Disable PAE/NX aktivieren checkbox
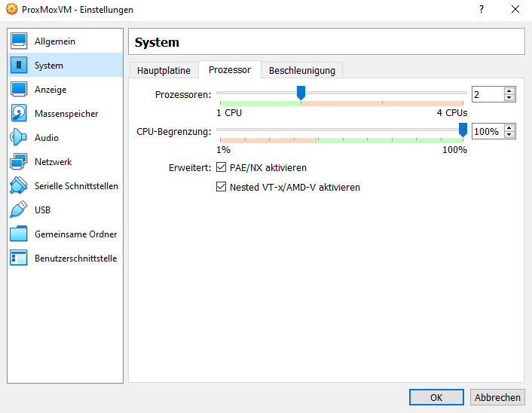Screen dimensions: 532x413 pyautogui.click(x=221, y=167)
